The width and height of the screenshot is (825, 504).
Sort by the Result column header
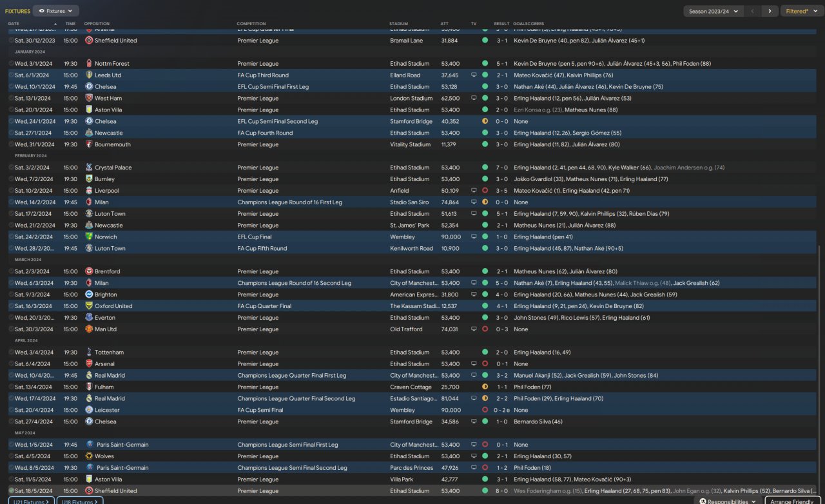pos(501,24)
